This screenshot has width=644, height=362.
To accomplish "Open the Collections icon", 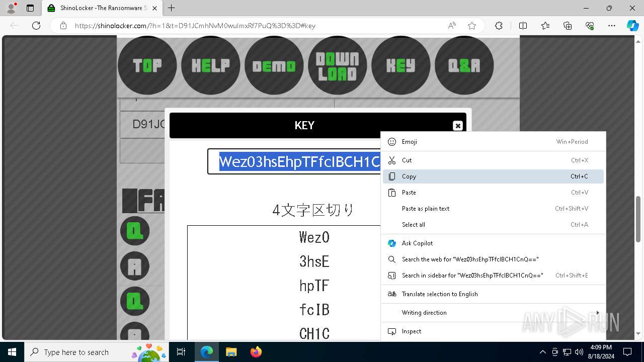I will (568, 26).
